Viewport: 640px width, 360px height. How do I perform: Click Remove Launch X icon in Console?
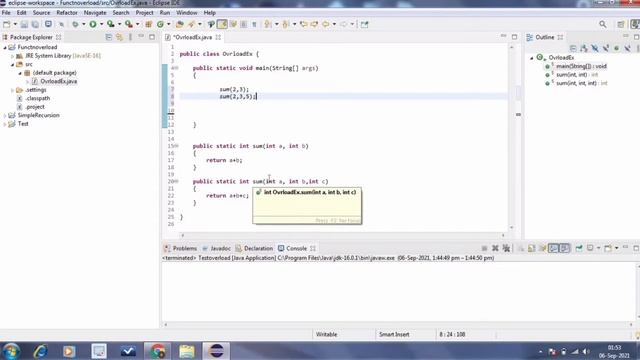click(495, 248)
